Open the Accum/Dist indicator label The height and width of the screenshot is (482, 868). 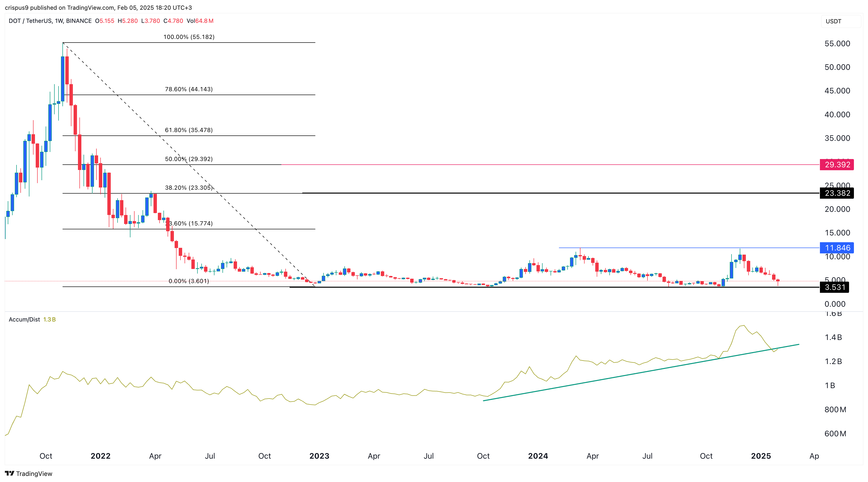(24, 319)
